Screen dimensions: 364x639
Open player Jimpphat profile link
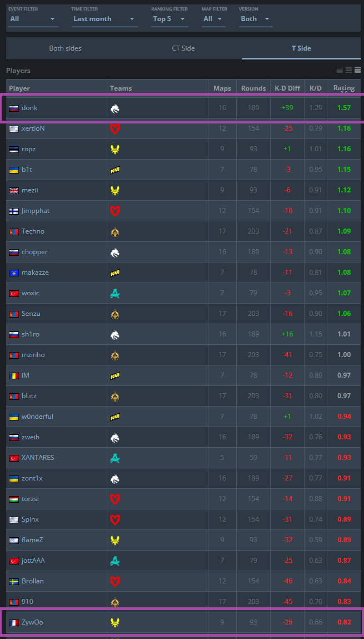(x=36, y=211)
